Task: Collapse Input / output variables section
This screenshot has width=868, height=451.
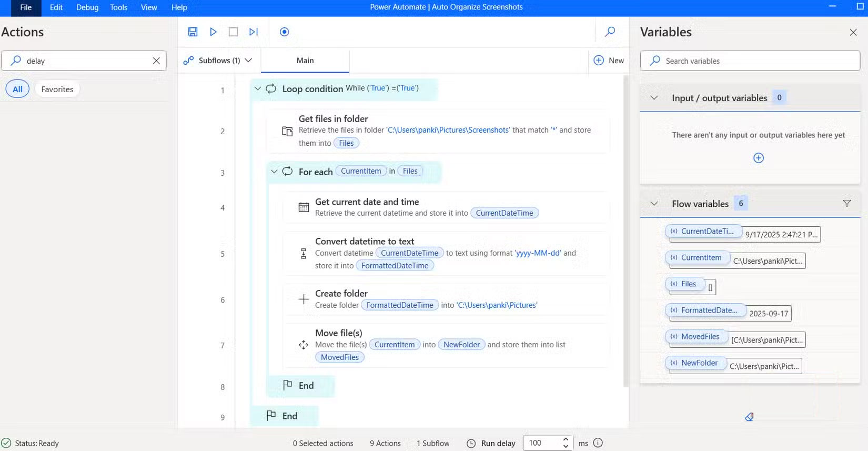Action: click(x=654, y=98)
